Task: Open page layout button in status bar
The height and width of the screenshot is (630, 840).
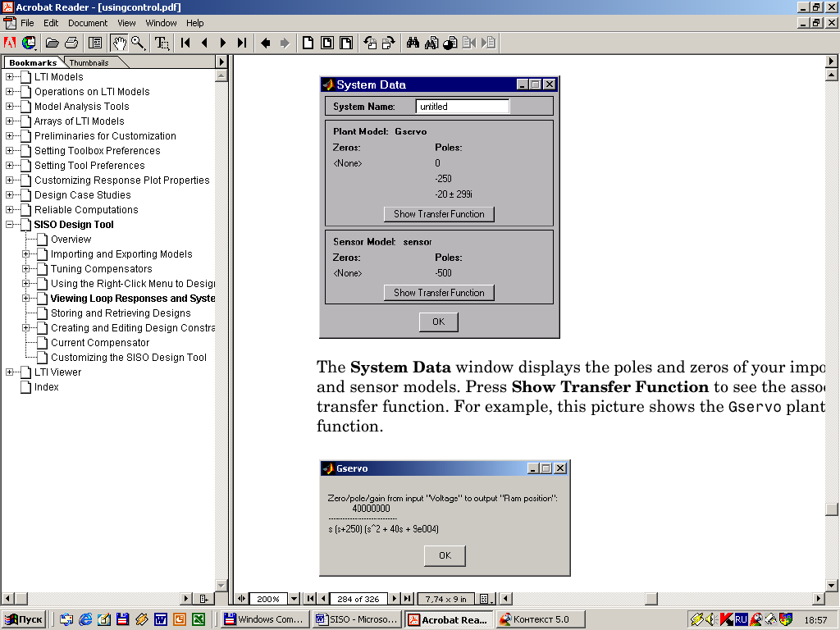Action: [486, 598]
